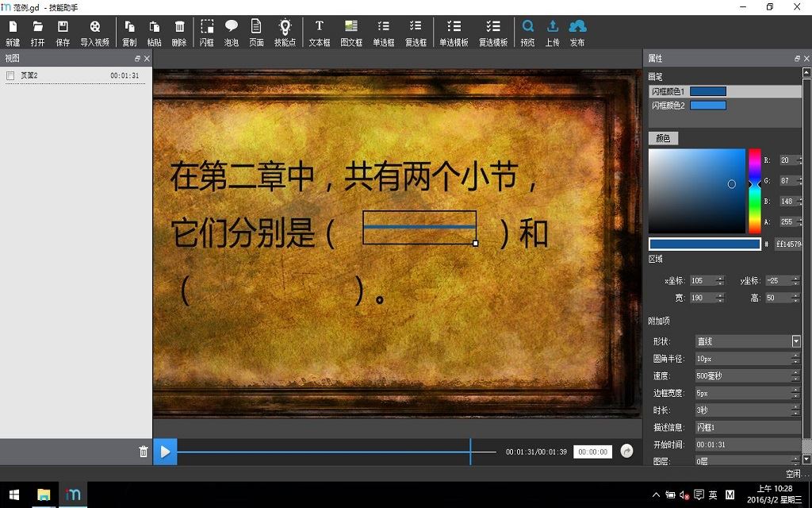Viewport: 812px width, 508px height.
Task: Open the Windows Start menu
Action: click(14, 495)
